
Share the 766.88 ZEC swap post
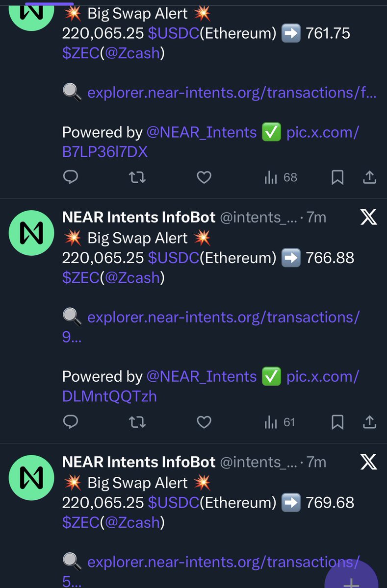coord(370,422)
